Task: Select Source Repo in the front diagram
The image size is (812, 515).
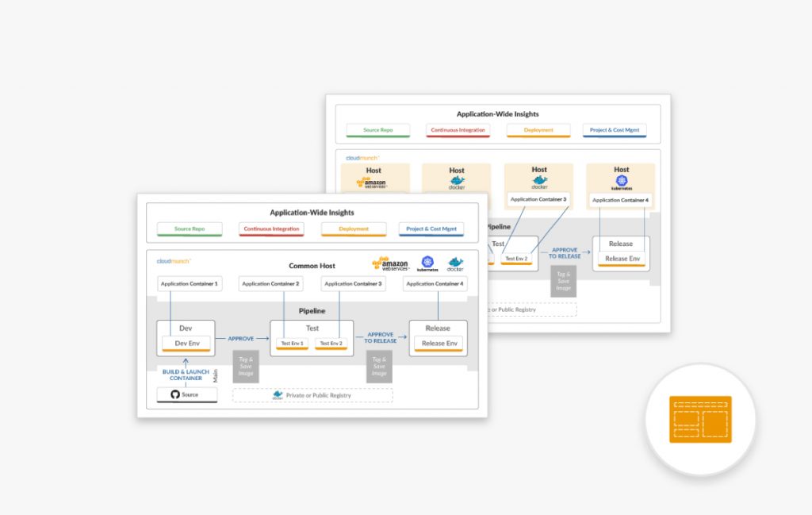Action: [x=190, y=229]
